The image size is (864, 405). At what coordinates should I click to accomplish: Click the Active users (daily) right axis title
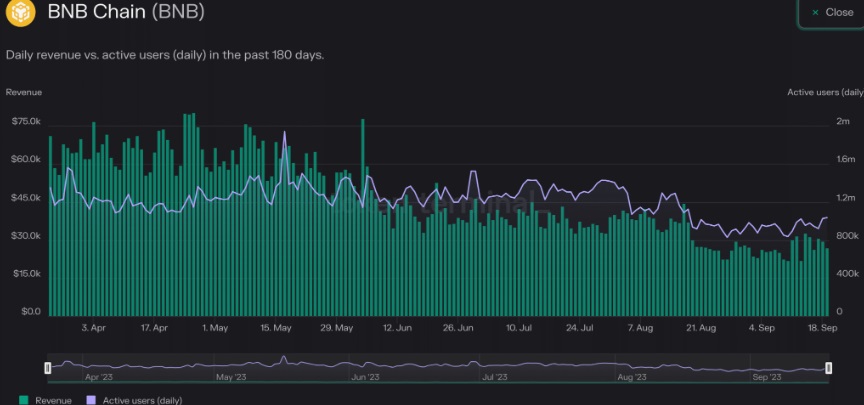click(x=825, y=92)
